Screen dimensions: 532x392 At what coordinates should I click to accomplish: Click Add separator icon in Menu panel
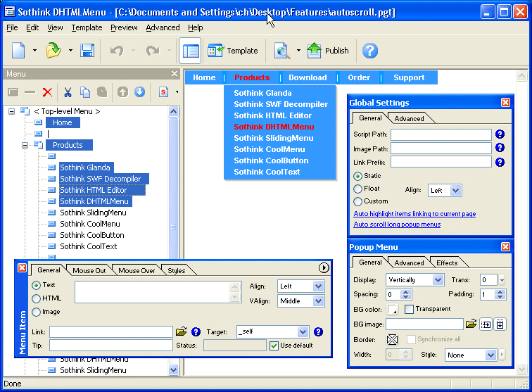pos(30,92)
